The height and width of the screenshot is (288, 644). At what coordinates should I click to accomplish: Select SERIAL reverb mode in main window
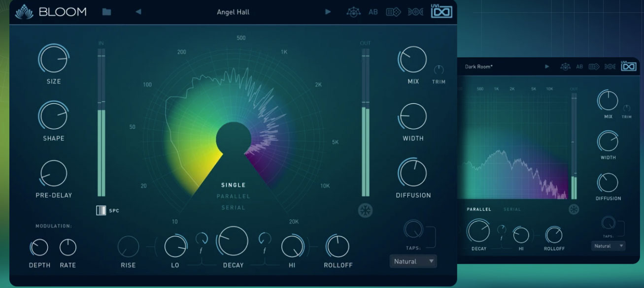click(x=233, y=208)
